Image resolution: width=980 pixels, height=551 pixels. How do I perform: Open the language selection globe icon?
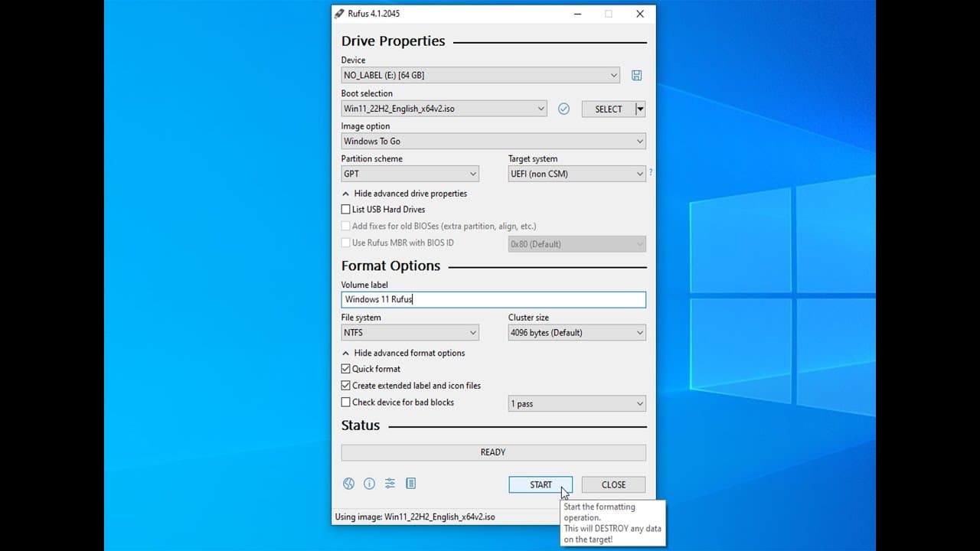click(348, 484)
